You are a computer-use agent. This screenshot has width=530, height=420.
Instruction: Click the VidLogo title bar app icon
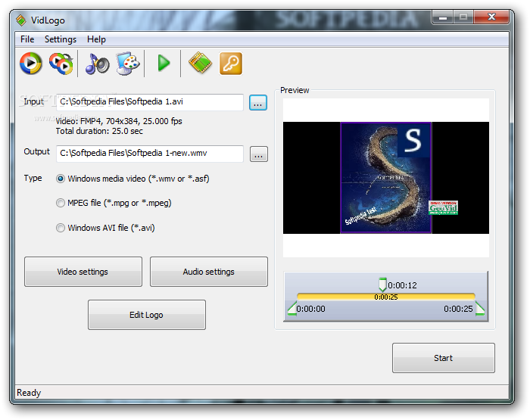click(21, 20)
